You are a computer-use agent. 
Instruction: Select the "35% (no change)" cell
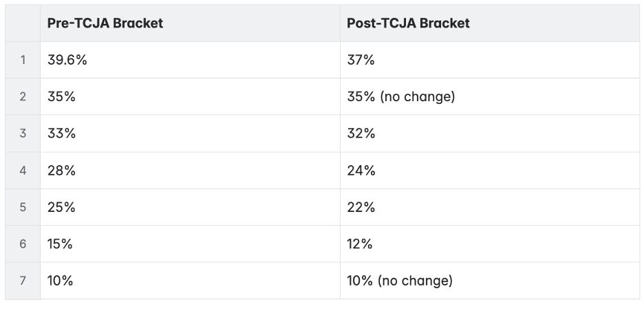[x=401, y=96]
